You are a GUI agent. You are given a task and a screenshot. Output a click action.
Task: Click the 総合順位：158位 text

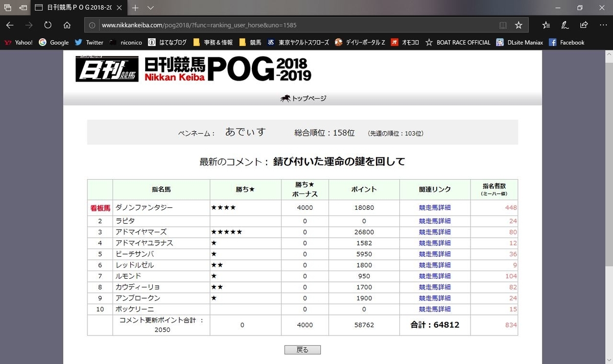pos(324,133)
